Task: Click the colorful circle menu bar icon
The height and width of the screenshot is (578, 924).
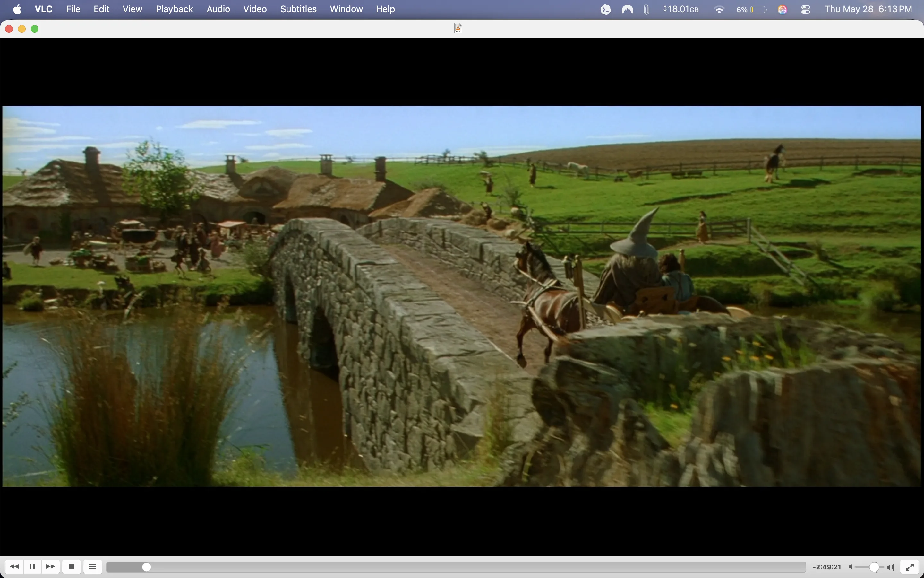Action: click(x=782, y=10)
